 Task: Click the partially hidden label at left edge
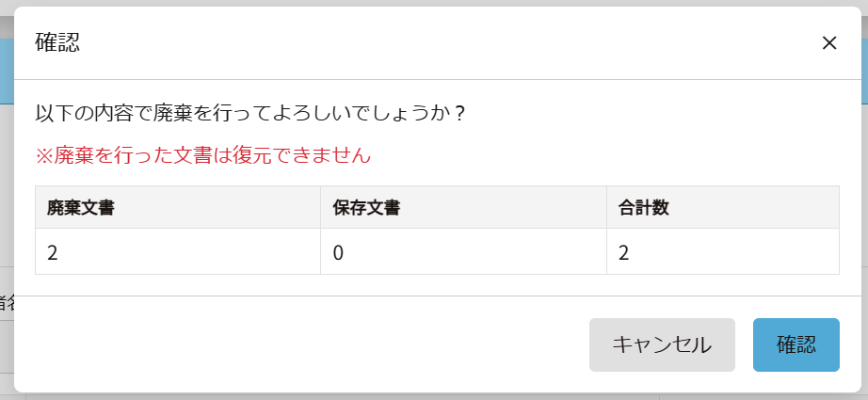[6, 303]
